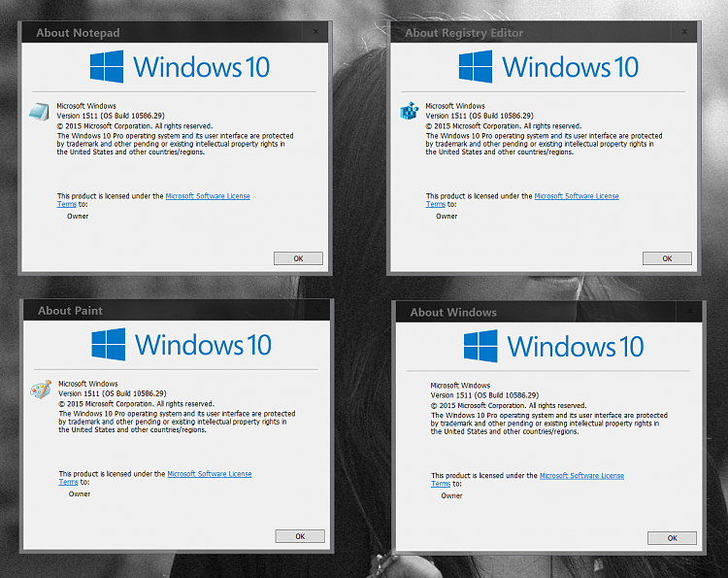Click the About Windows title text
This screenshot has width=728, height=578.
click(x=453, y=313)
